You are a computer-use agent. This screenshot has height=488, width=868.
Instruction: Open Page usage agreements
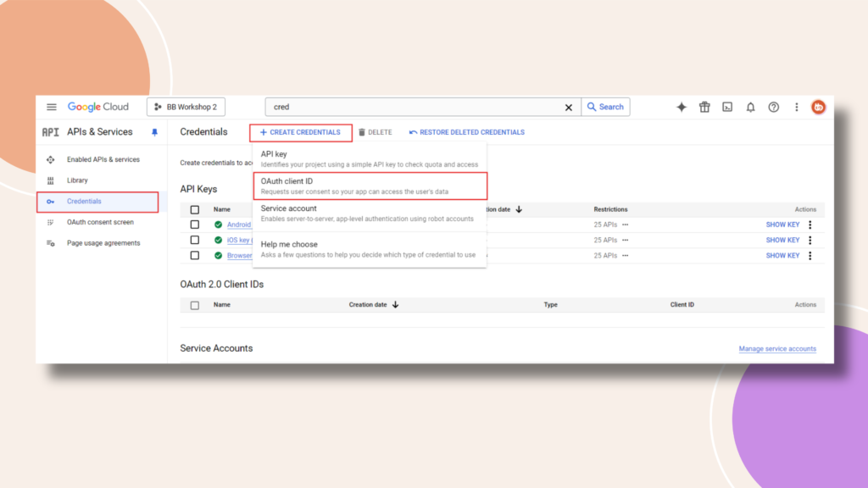tap(103, 243)
